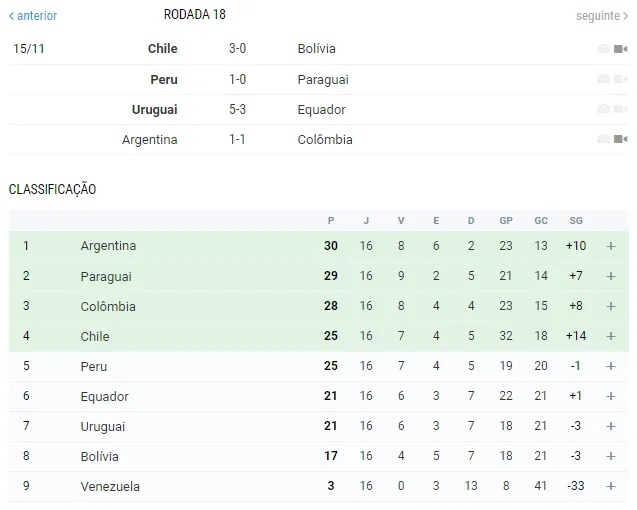This screenshot has height=510, width=637.
Task: Click video icon for Uruguai vs Equador match
Action: pyautogui.click(x=620, y=109)
